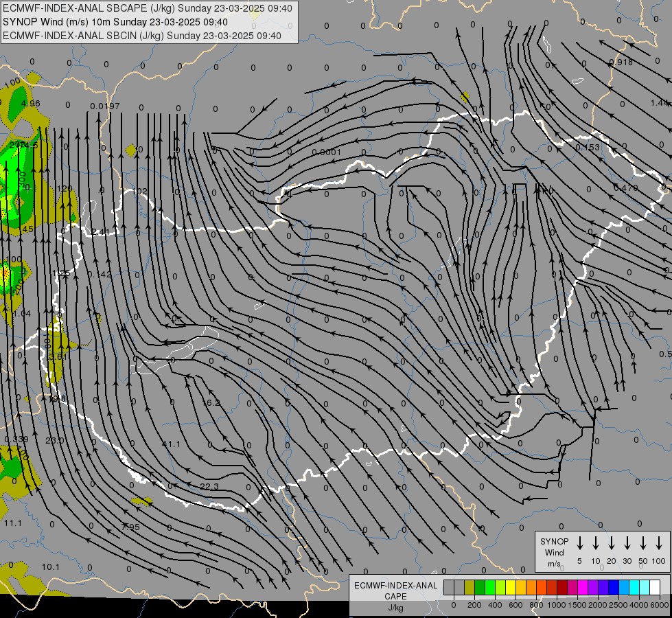Pick the bright green CAPE legend swatch
The width and height of the screenshot is (672, 618).
pyautogui.click(x=490, y=587)
